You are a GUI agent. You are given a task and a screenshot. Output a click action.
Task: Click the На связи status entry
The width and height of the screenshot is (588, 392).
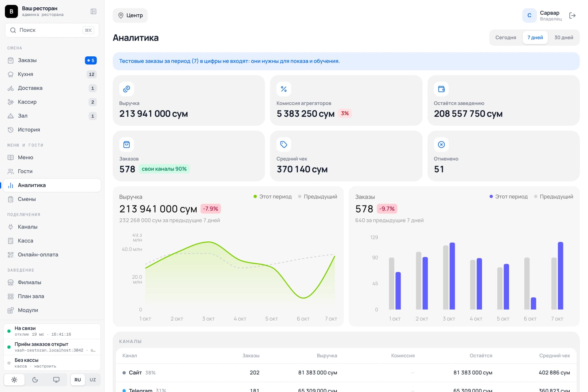52,331
